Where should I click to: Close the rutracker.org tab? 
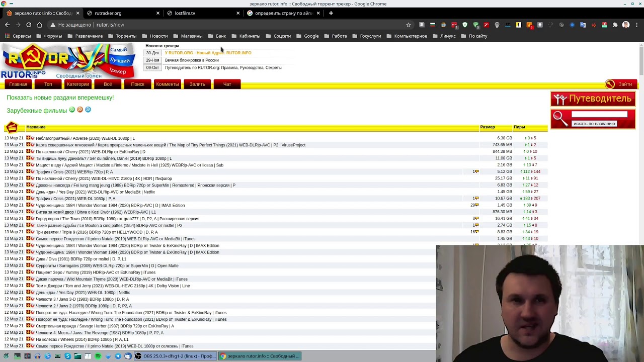tap(158, 13)
